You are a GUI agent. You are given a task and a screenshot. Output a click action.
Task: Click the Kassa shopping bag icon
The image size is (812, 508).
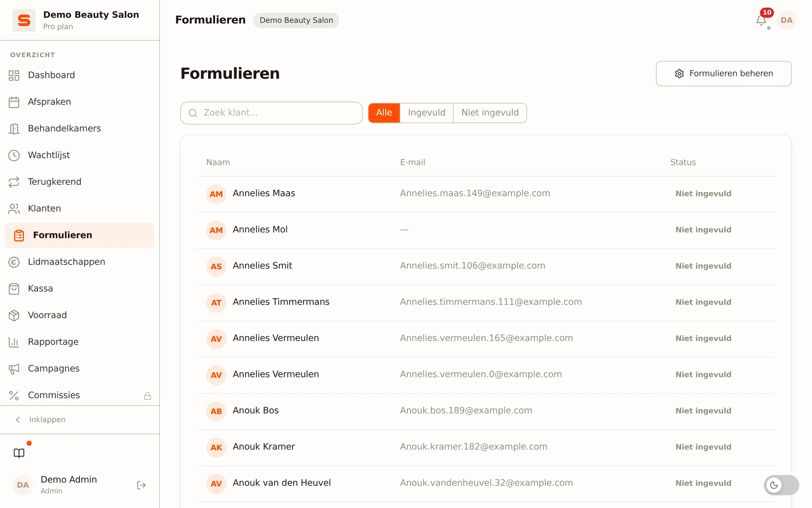(x=14, y=289)
